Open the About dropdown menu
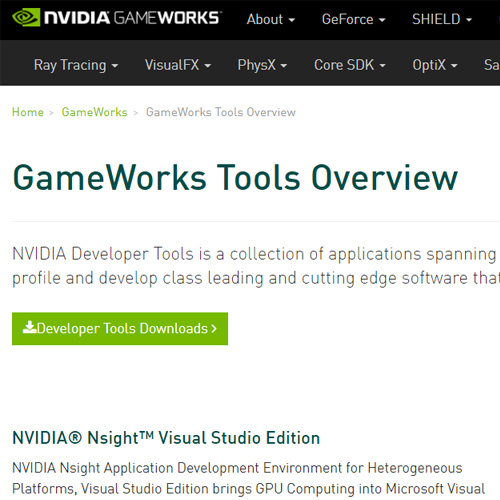Screen dimensions: 500x500 (x=271, y=19)
